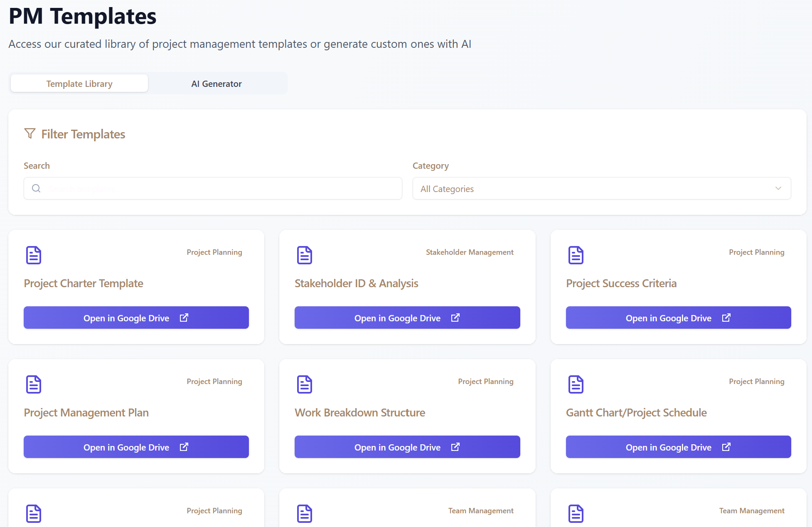Click the Work Breakdown Structure title
Image resolution: width=812 pixels, height=527 pixels.
(360, 413)
